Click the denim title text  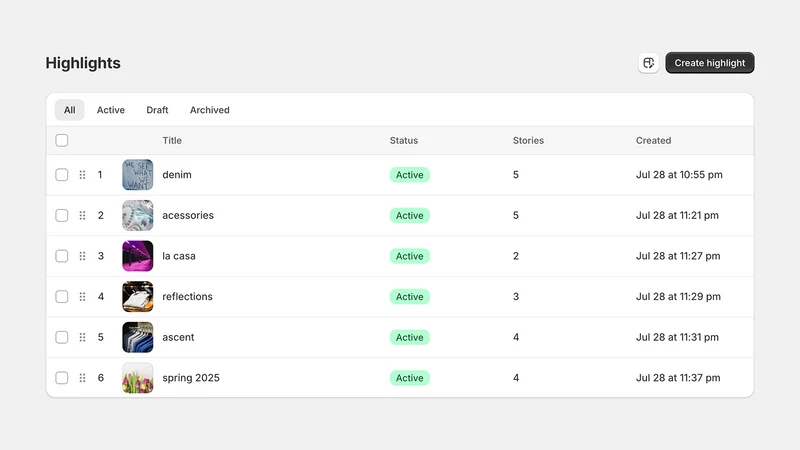point(177,174)
